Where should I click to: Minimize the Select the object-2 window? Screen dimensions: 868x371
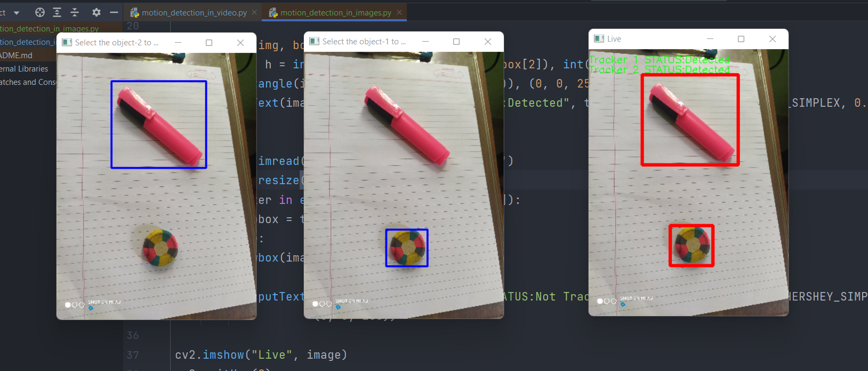(x=178, y=43)
